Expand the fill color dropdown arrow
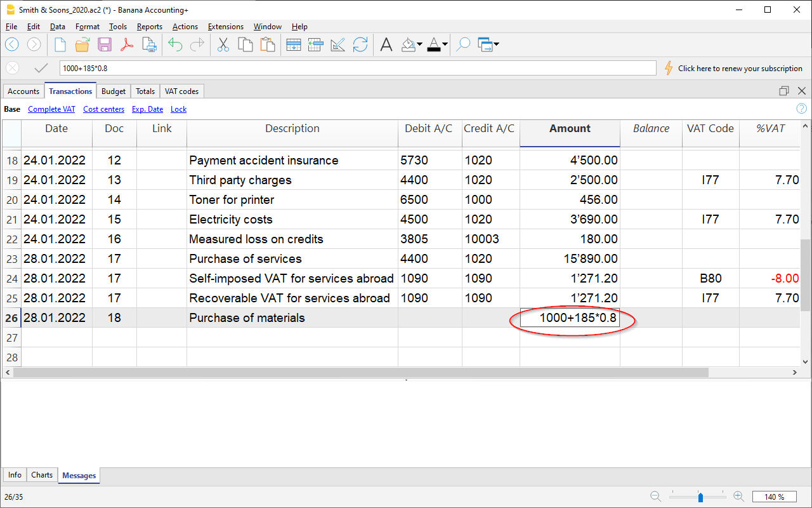This screenshot has height=508, width=812. pos(419,44)
